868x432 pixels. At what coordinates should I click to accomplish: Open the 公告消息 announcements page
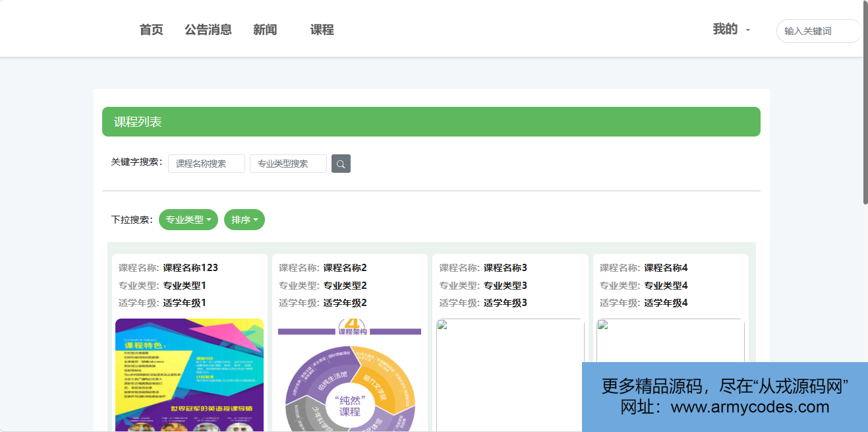(x=208, y=30)
